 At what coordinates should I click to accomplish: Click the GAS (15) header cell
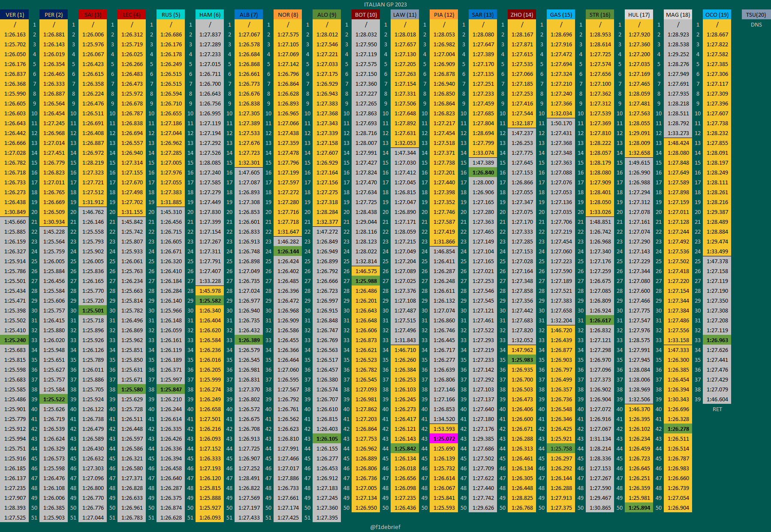[561, 15]
